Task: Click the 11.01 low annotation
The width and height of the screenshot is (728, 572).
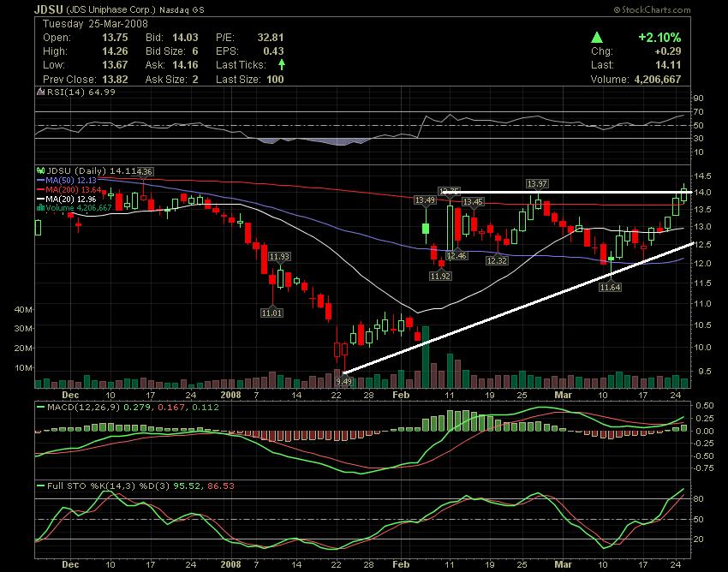Action: (x=272, y=313)
